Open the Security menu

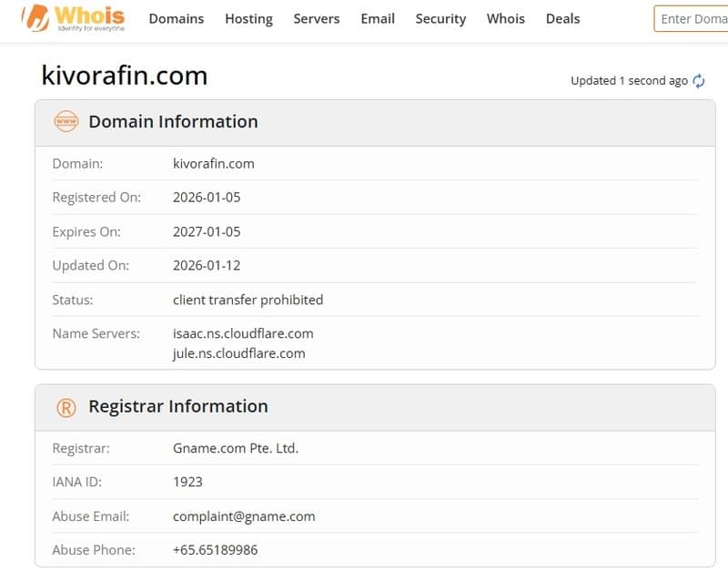coord(440,18)
